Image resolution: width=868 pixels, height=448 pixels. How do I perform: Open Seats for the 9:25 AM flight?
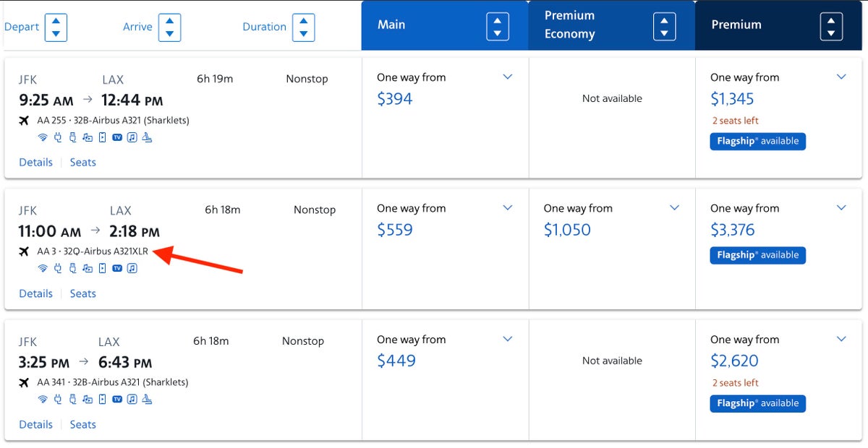tap(82, 163)
